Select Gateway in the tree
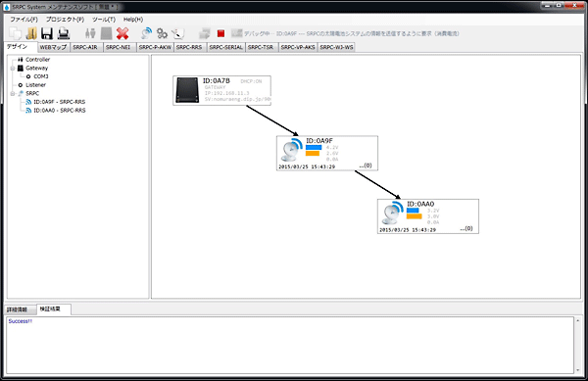The height and width of the screenshot is (381, 588). click(37, 69)
